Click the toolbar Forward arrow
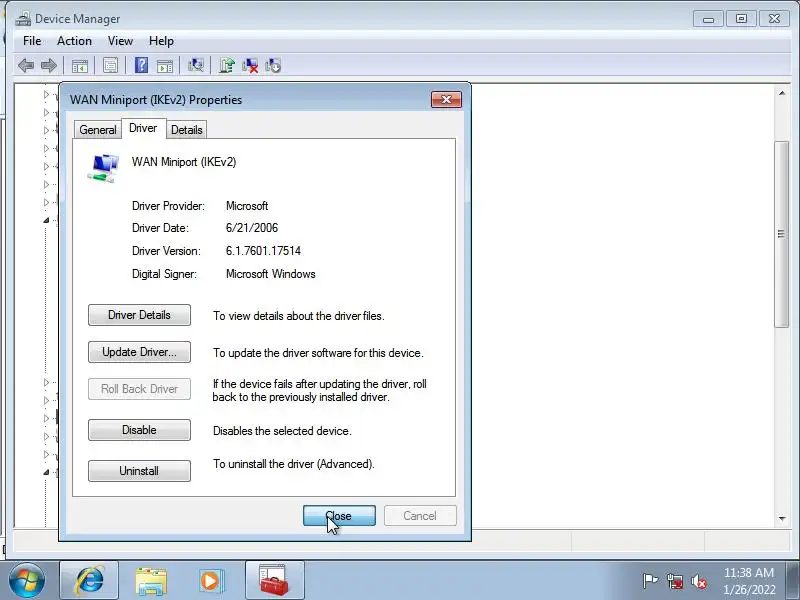The image size is (800, 600). coord(49,65)
